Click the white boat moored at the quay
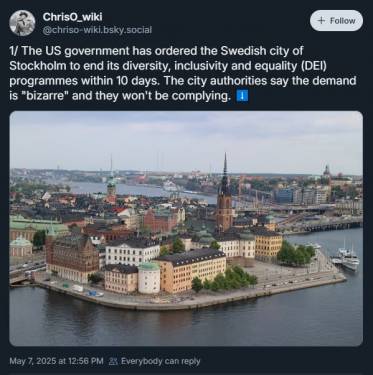 (347, 258)
